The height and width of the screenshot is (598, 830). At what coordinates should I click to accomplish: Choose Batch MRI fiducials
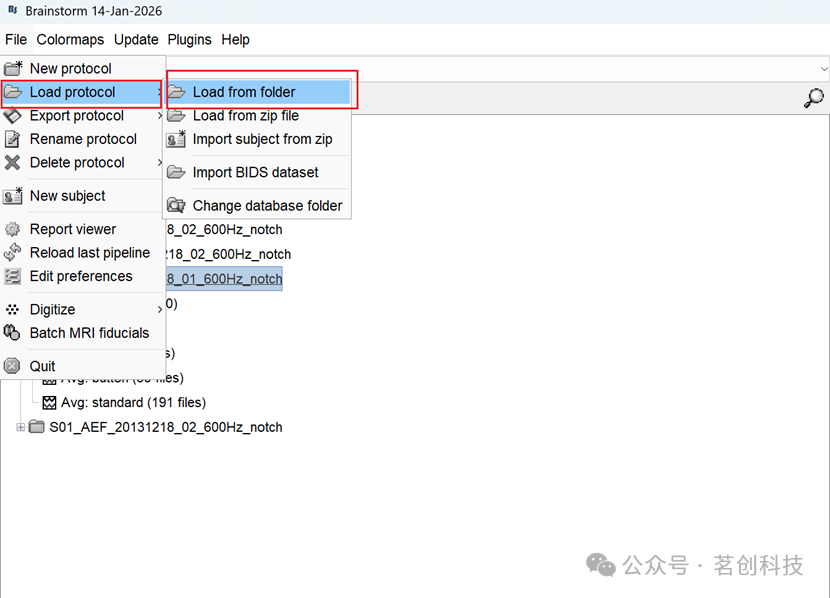tap(83, 333)
